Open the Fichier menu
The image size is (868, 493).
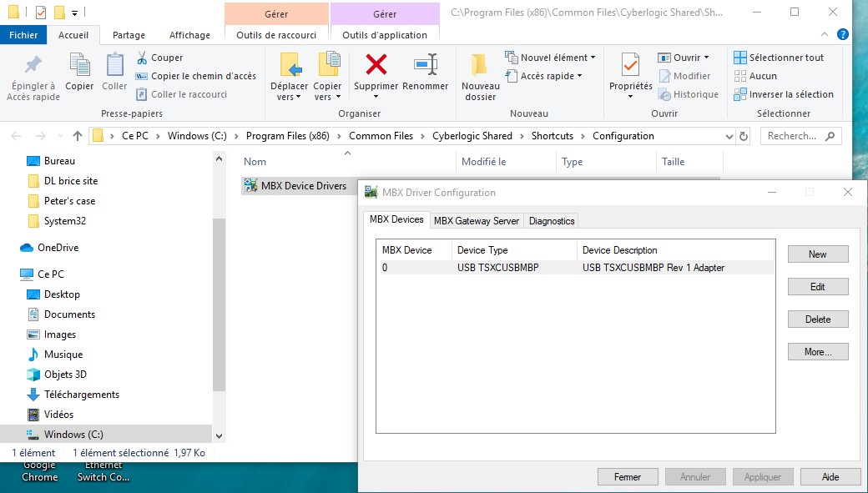23,35
